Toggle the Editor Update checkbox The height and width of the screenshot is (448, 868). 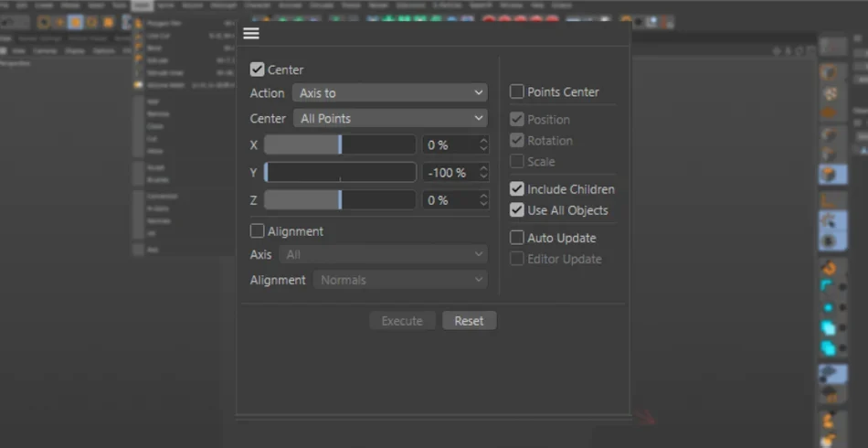coord(516,259)
